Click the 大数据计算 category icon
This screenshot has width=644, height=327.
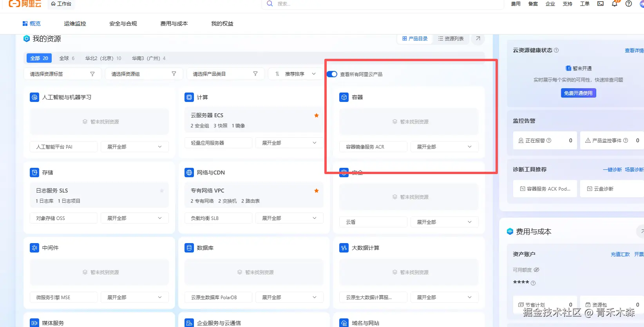344,248
